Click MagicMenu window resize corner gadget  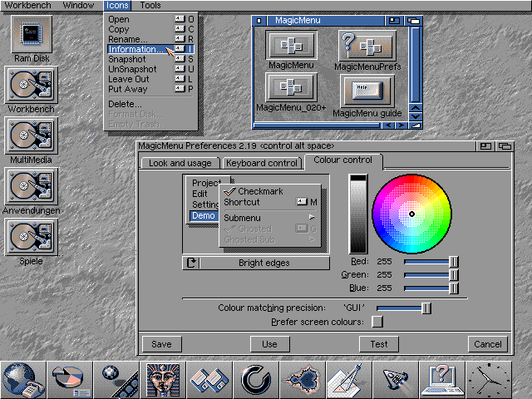[416, 126]
